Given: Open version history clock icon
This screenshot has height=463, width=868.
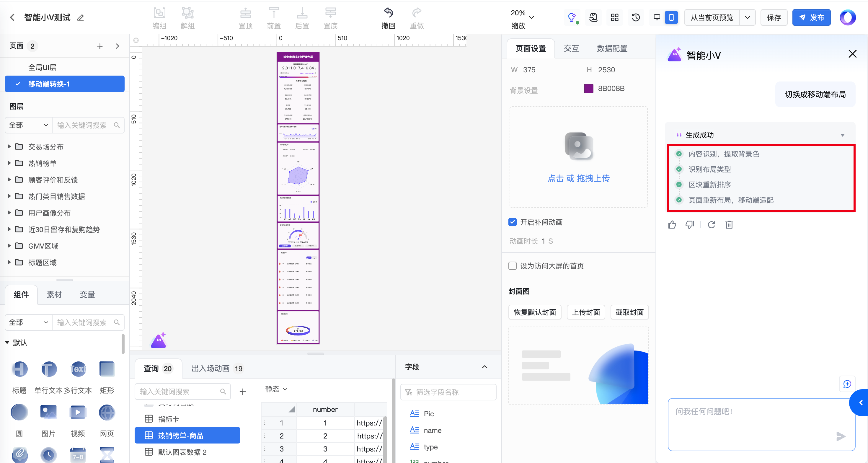Looking at the screenshot, I should tap(635, 17).
